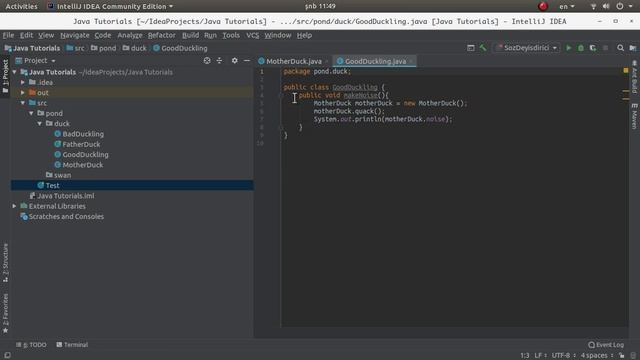
Task: Select the MotherDuck class in tree
Action: [82, 165]
